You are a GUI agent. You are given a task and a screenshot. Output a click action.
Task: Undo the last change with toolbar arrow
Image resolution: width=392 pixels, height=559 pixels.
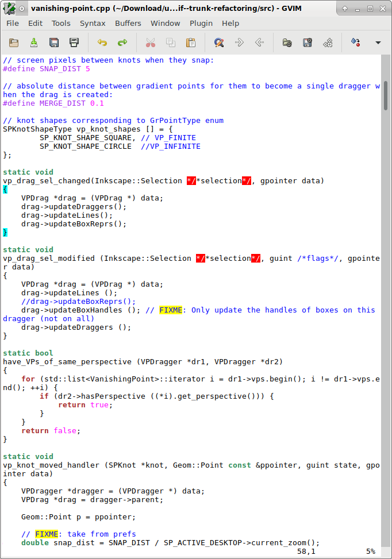pyautogui.click(x=102, y=43)
